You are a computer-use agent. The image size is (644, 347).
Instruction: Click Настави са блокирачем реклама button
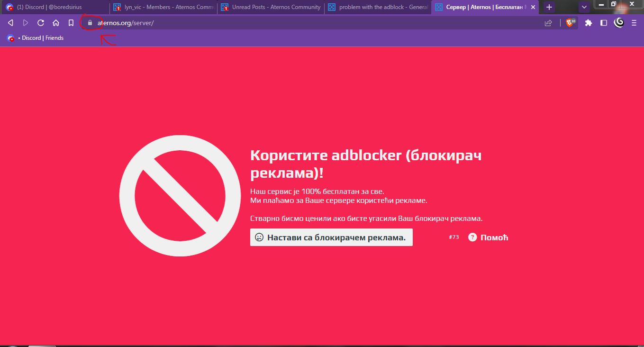331,237
